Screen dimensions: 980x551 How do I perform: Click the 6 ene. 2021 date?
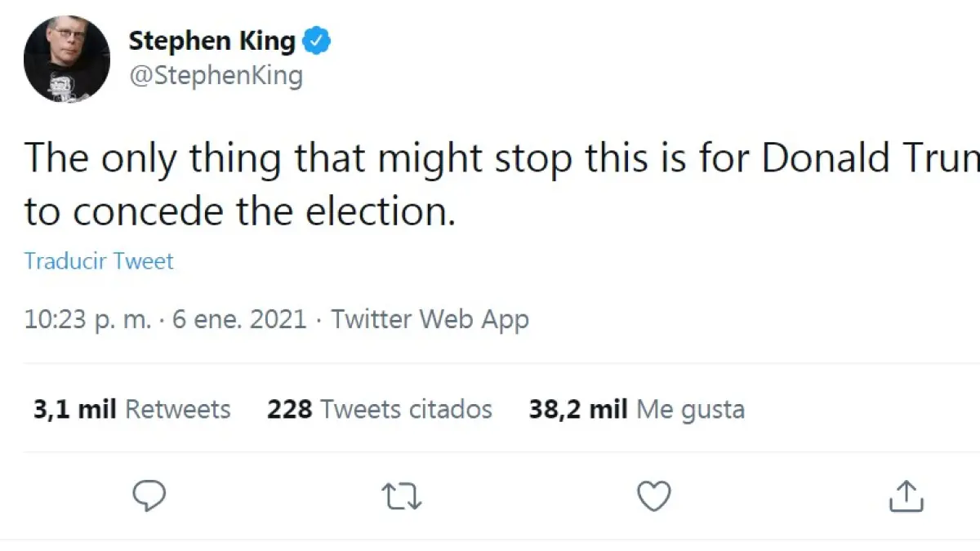[239, 319]
